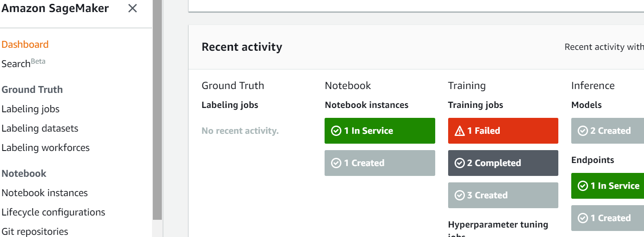View the 2 Completed training jobs
This screenshot has height=237, width=644.
pos(503,163)
